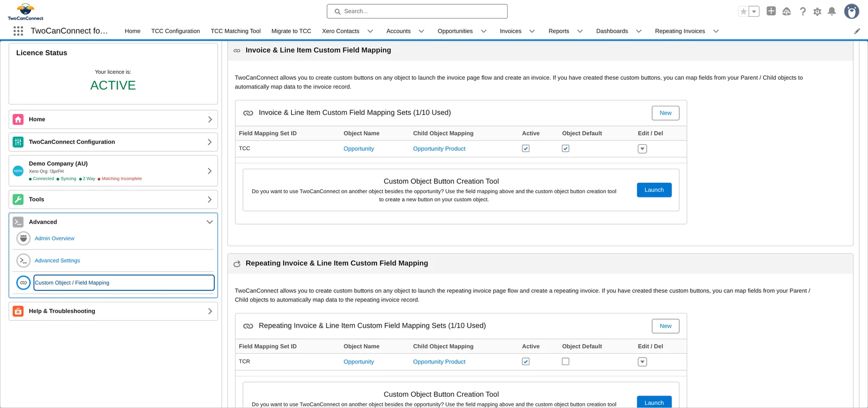Click the TwoCanConnect Configuration sliders icon
The height and width of the screenshot is (408, 868).
coord(18,142)
